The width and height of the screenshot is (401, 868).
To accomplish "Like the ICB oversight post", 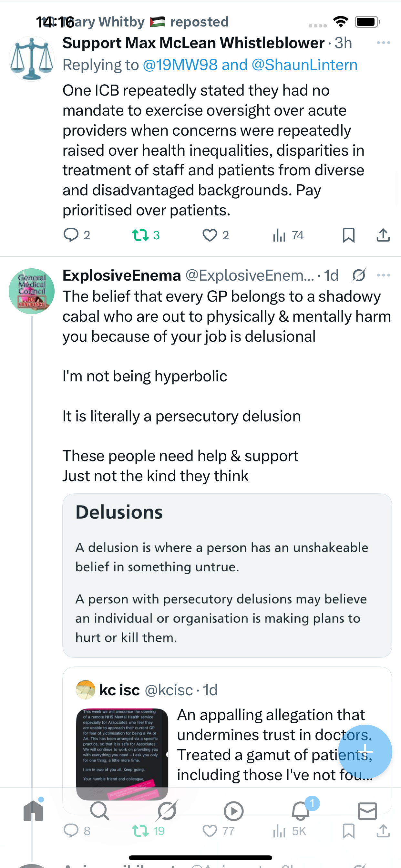I will (210, 235).
